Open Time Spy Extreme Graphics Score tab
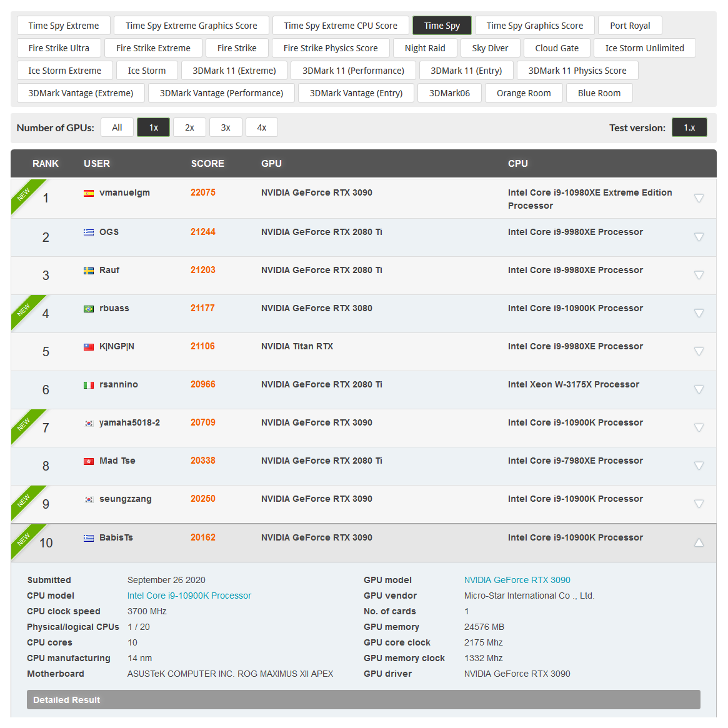 click(x=191, y=26)
